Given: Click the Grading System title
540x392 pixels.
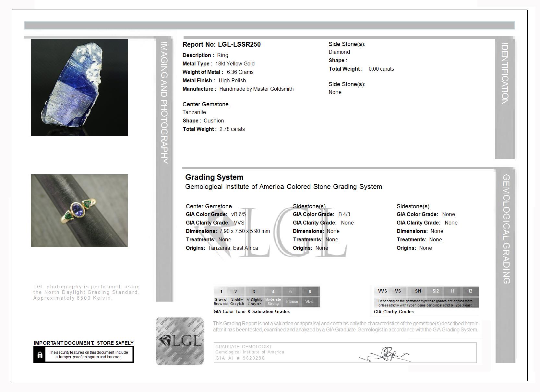Looking at the screenshot, I should pos(214,177).
